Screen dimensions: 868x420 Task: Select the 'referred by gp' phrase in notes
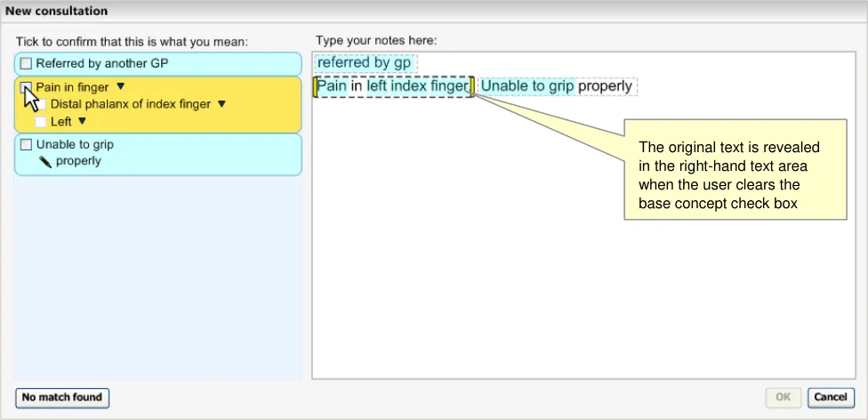coord(364,63)
